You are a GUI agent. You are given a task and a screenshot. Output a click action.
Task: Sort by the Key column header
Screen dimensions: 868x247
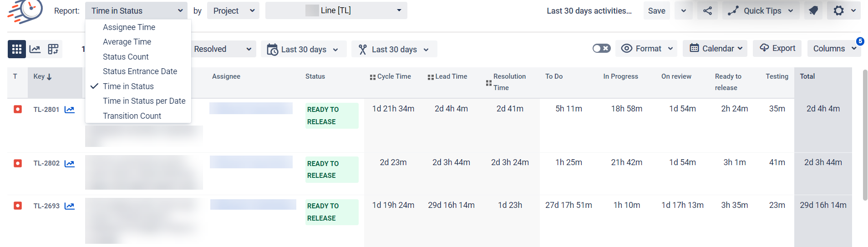(x=42, y=76)
